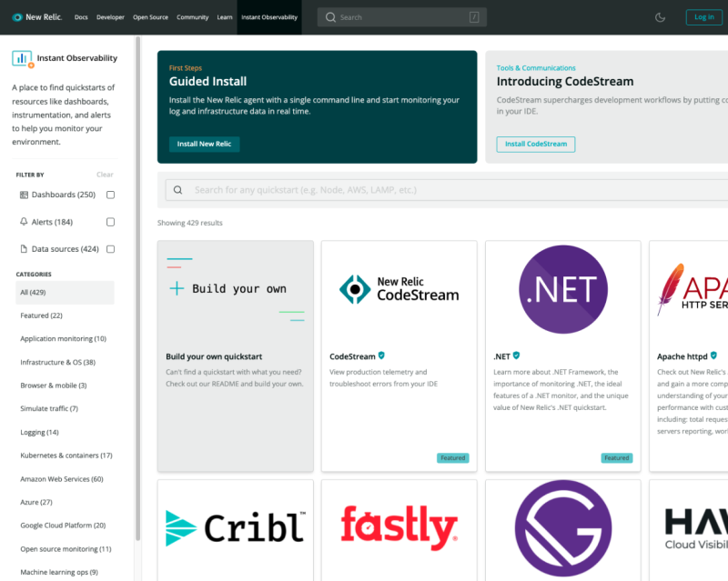This screenshot has height=581, width=728.
Task: Open the Cribl quickstart logo
Action: tap(235, 528)
